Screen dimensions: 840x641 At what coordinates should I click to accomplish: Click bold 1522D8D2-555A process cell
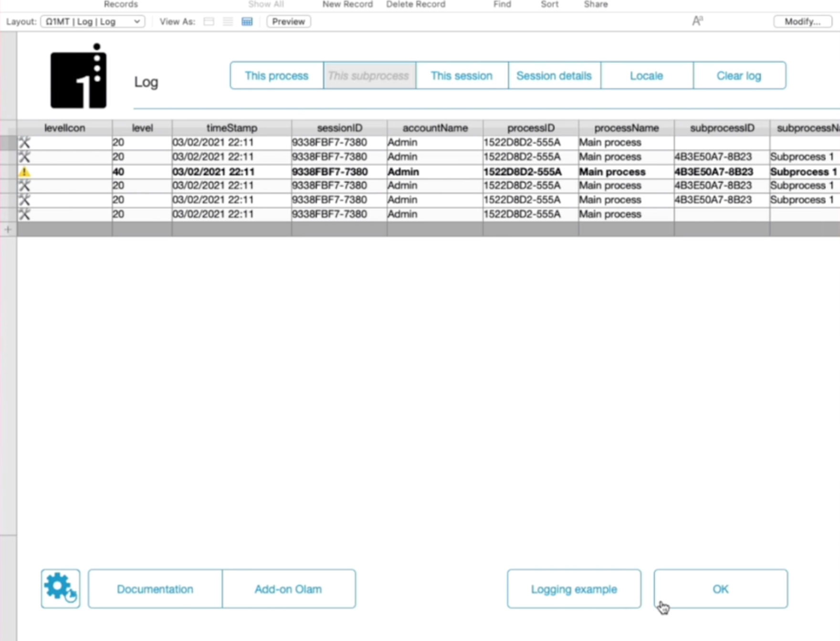tap(531, 172)
